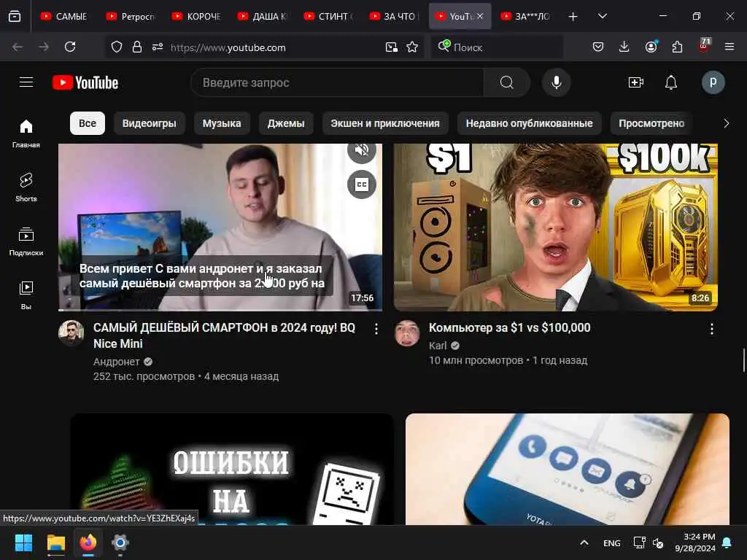Show hidden tray icons chevron
Viewport: 747px width, 560px height.
click(584, 542)
